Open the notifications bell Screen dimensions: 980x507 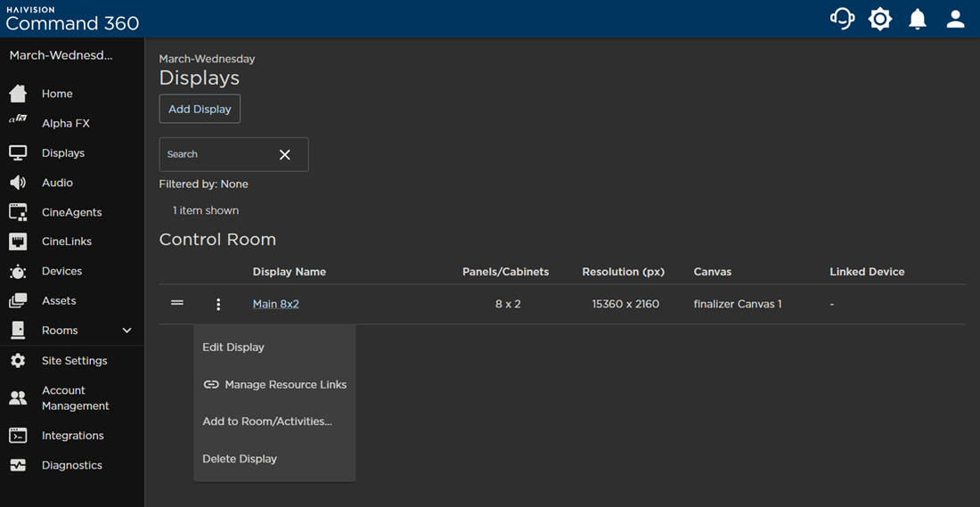pos(918,19)
